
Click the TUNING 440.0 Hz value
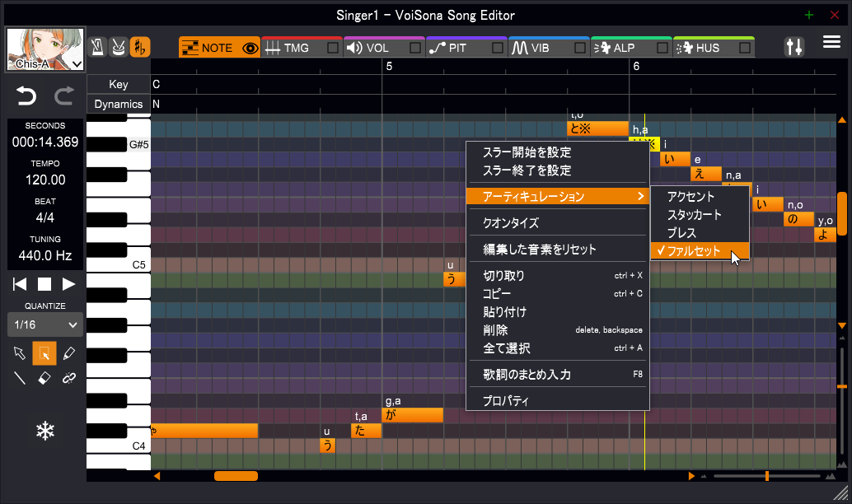45,255
